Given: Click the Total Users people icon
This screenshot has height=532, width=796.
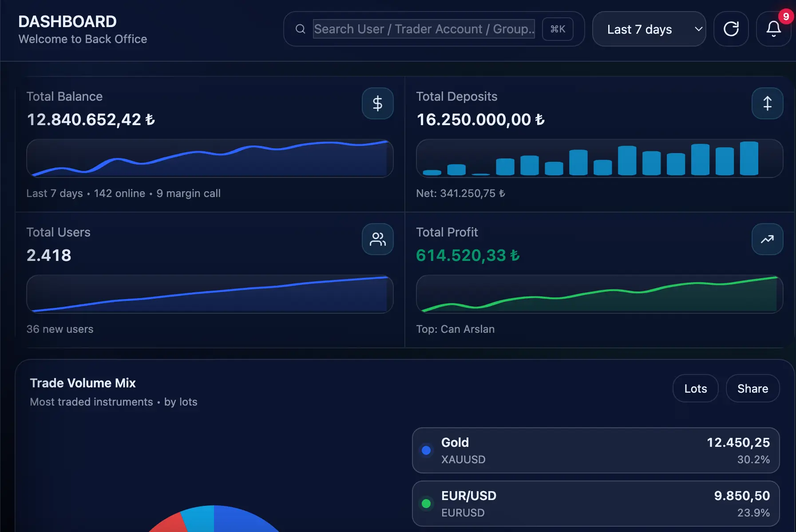Looking at the screenshot, I should point(377,239).
